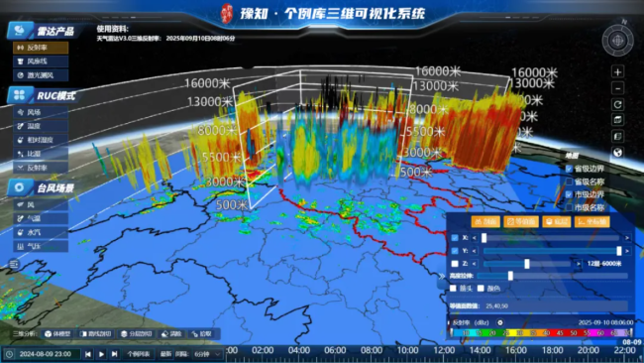Toggle the 箭头 arrow checkbox
Screen dimensions: 644x363
(453, 289)
